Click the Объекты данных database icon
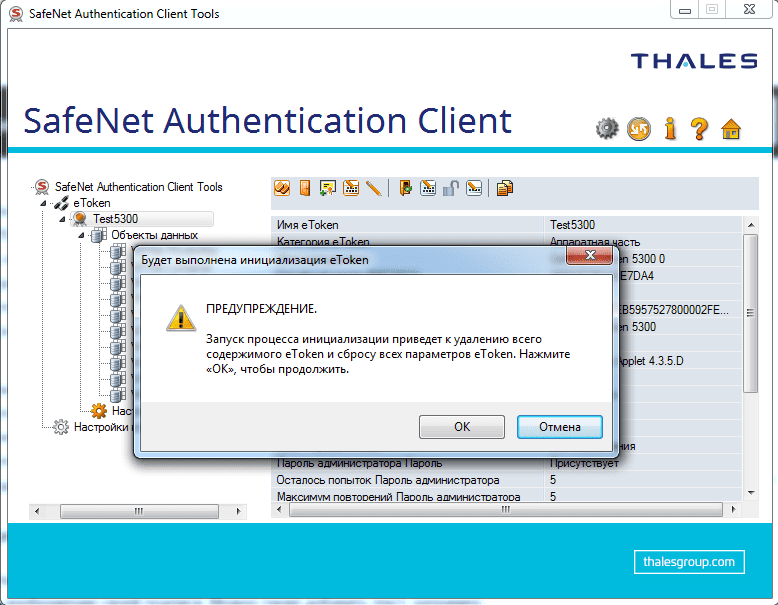 (98, 235)
